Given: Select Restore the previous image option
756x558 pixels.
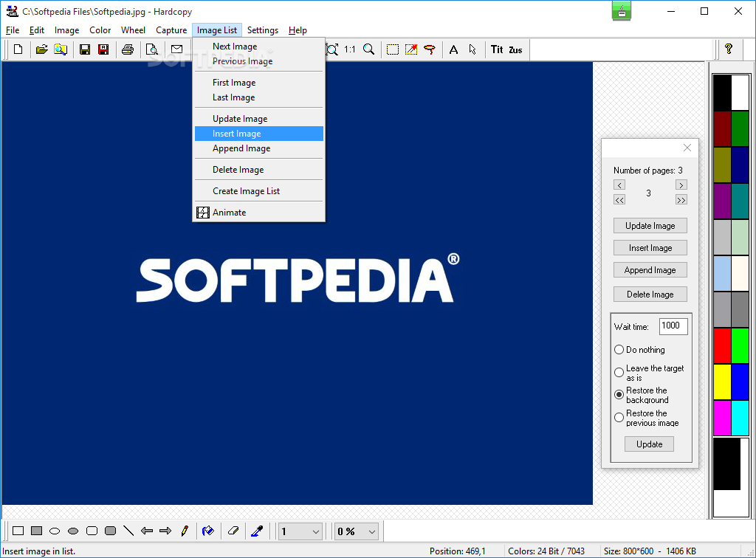Looking at the screenshot, I should tap(619, 417).
